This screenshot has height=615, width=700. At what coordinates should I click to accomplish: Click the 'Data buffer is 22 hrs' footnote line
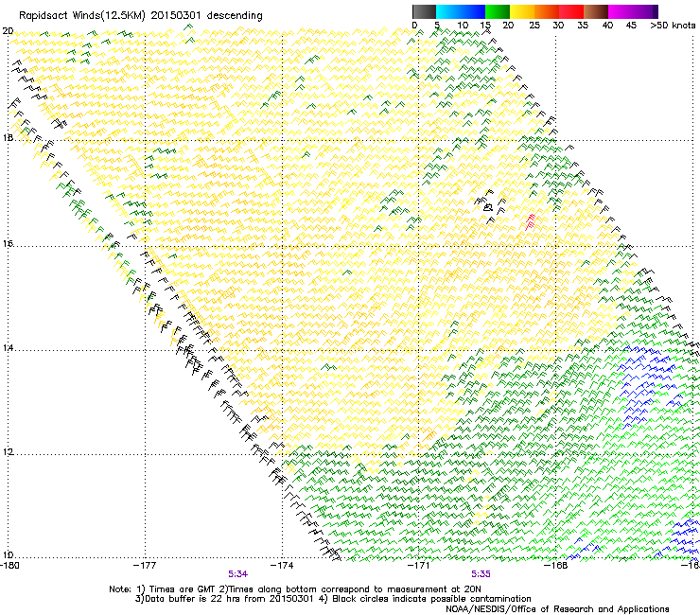click(333, 599)
